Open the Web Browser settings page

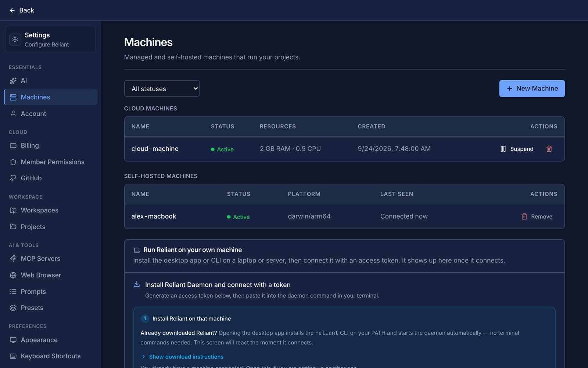tap(51, 275)
